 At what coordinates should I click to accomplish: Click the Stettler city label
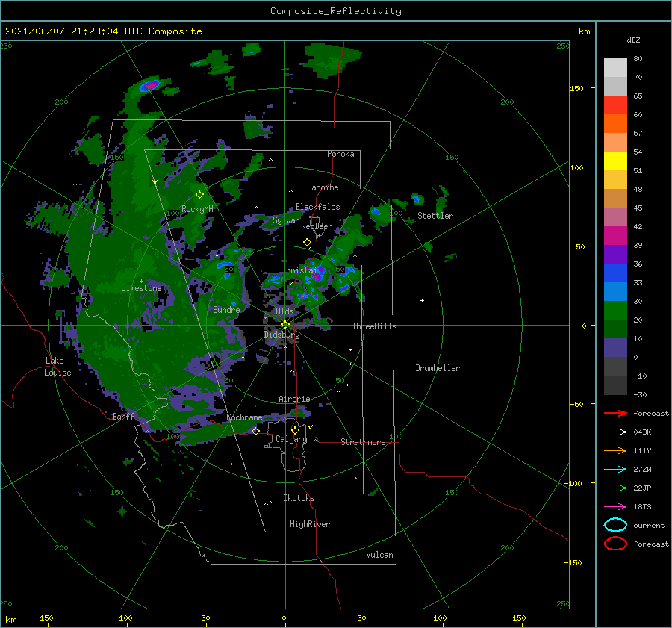click(x=435, y=216)
